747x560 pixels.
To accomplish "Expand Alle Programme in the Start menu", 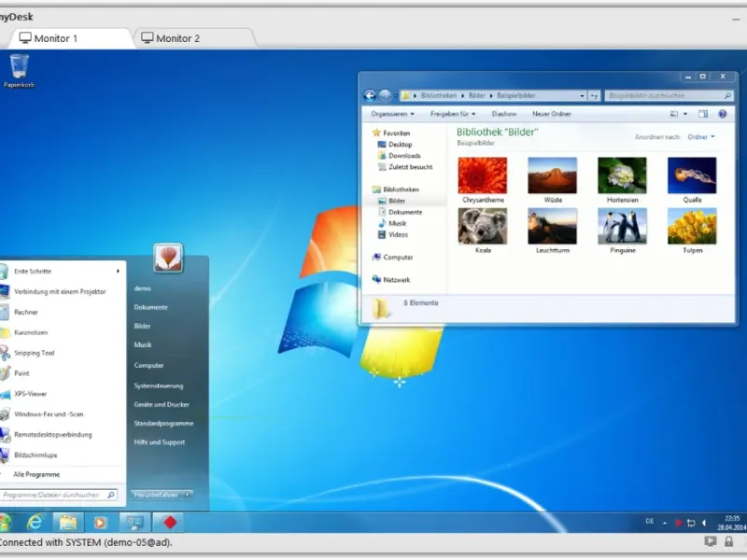I will tap(36, 474).
